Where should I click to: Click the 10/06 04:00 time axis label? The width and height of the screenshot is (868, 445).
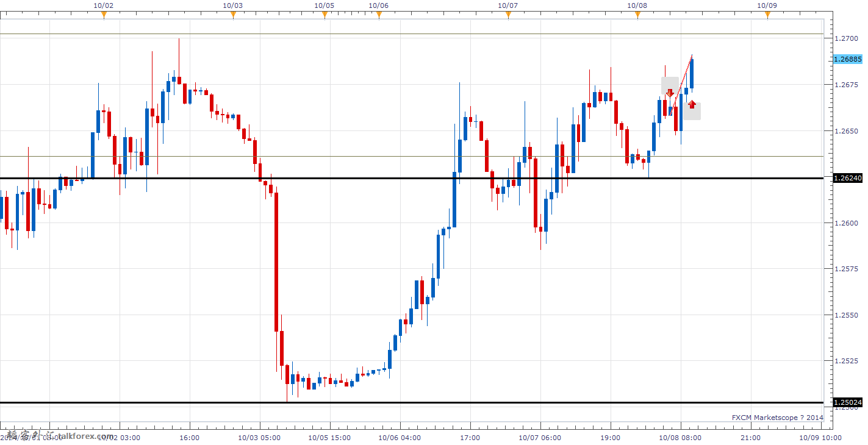pos(400,437)
